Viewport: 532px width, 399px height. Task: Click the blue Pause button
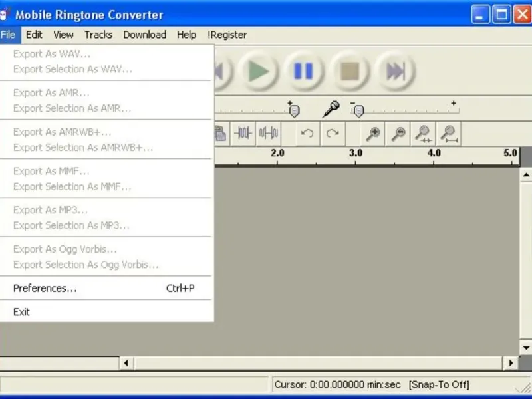[304, 71]
